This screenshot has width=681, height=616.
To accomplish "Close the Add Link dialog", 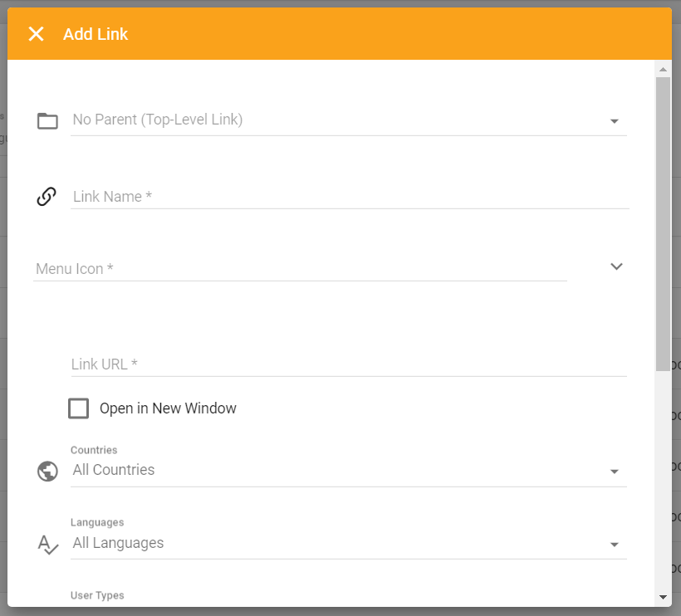I will 36,34.
